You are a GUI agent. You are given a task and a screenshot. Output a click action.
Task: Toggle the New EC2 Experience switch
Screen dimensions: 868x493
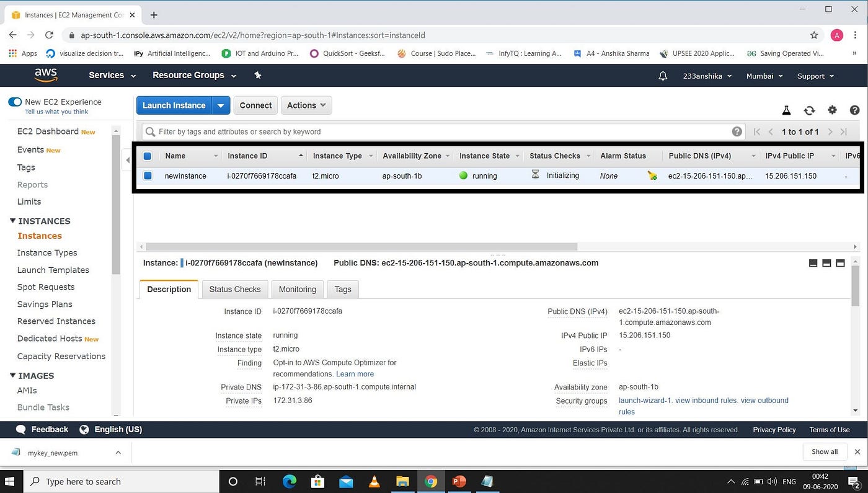click(15, 102)
